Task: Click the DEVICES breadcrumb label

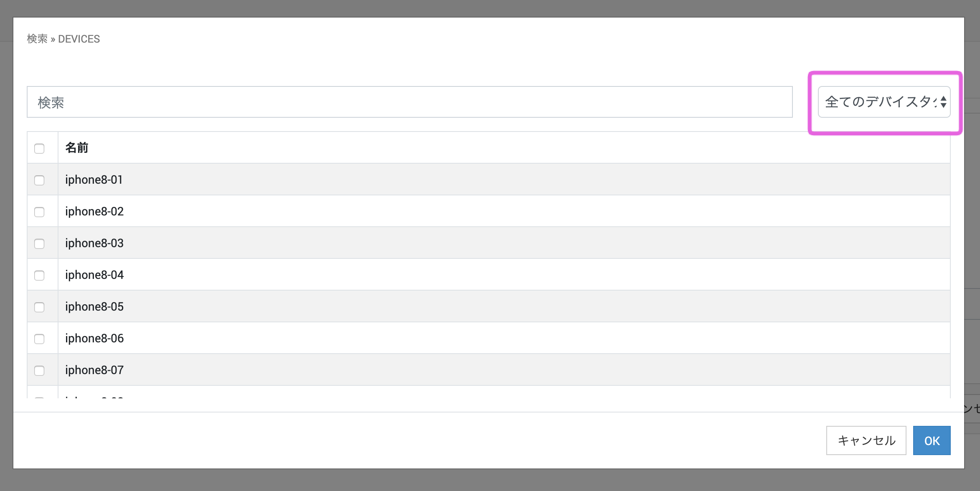Action: [x=79, y=39]
